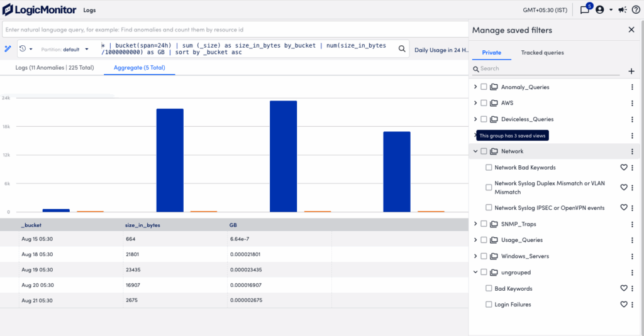Switch to Logs (11 Anomalies) tab
The image size is (644, 336).
(x=54, y=67)
